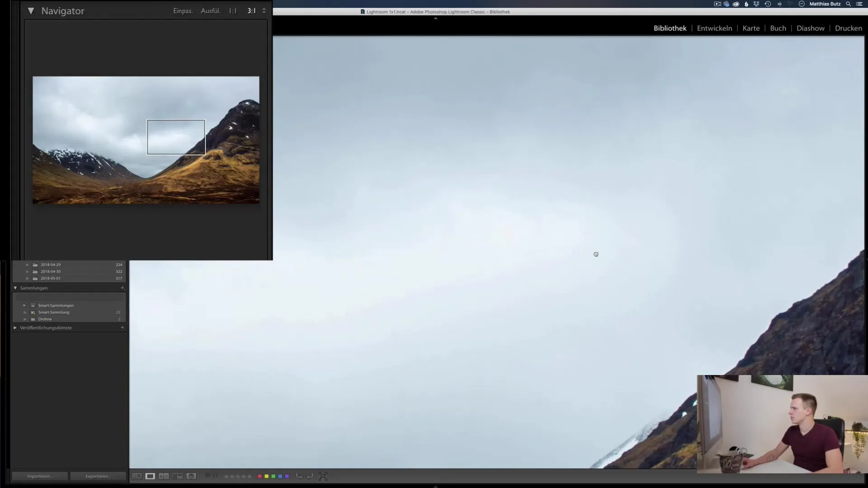Click the zoomed photo in Loupe view

tap(496, 252)
